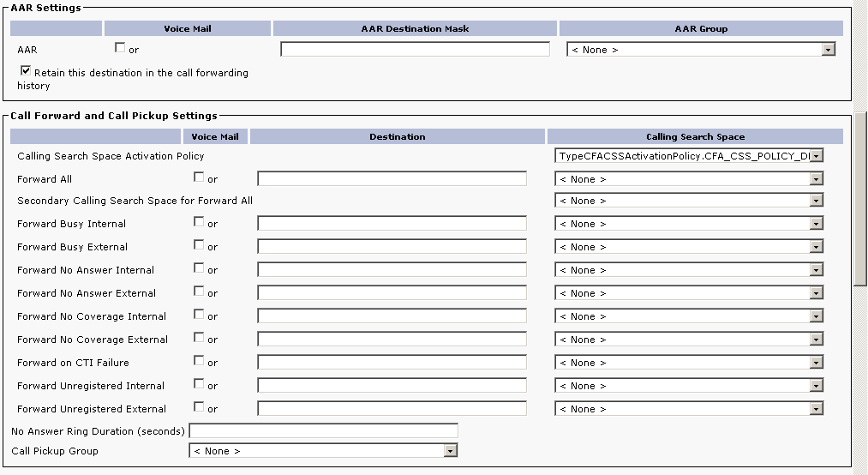Image resolution: width=868 pixels, height=475 pixels.
Task: Enable Voice Mail for Forward No Answer External
Action: pyautogui.click(x=199, y=292)
